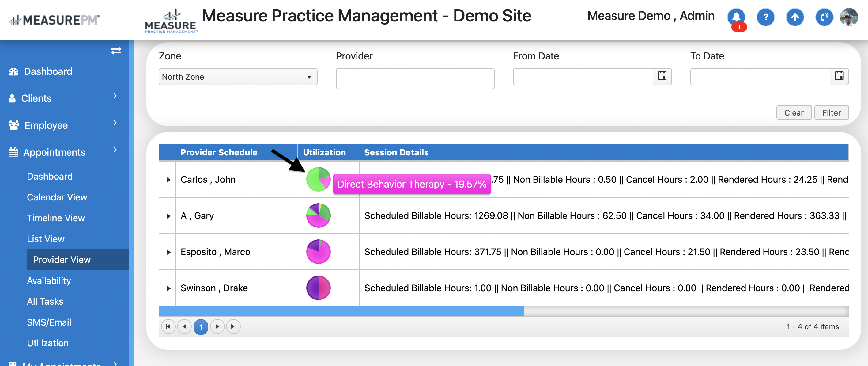Go to Availability in Appointments menu
The image size is (868, 366).
point(49,280)
